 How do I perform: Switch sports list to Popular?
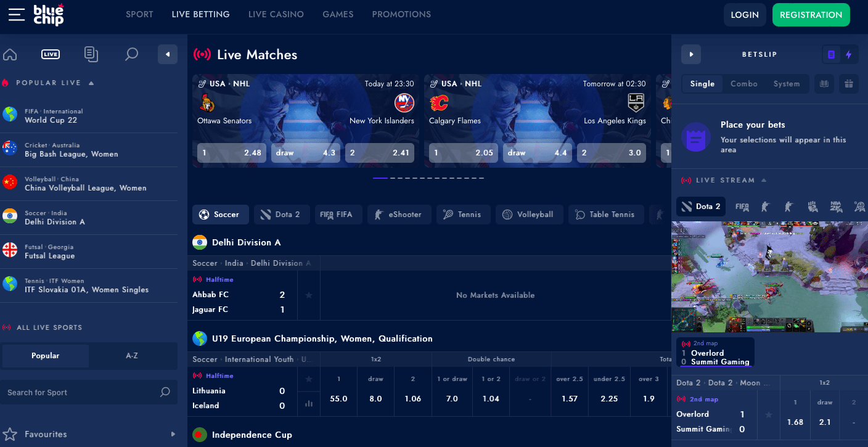pyautogui.click(x=46, y=356)
